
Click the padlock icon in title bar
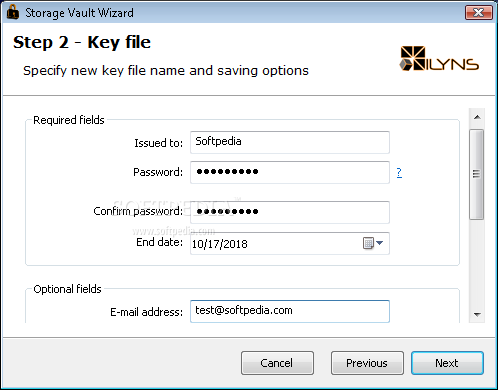coord(13,12)
